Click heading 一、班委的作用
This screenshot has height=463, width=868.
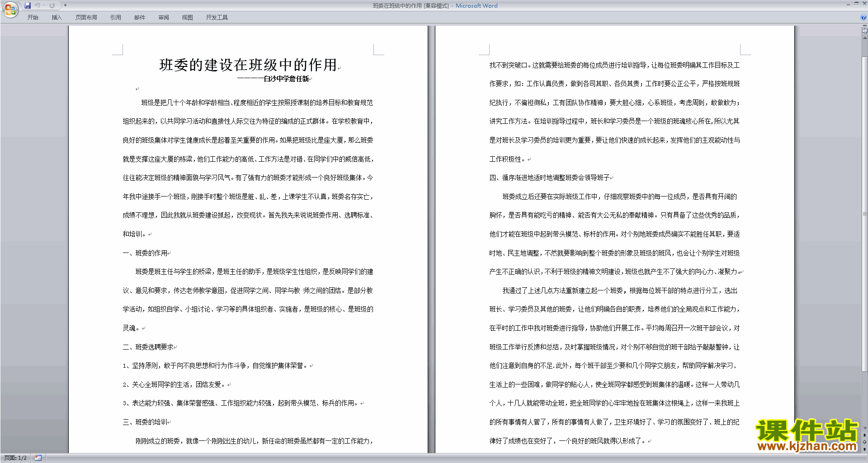tap(145, 253)
